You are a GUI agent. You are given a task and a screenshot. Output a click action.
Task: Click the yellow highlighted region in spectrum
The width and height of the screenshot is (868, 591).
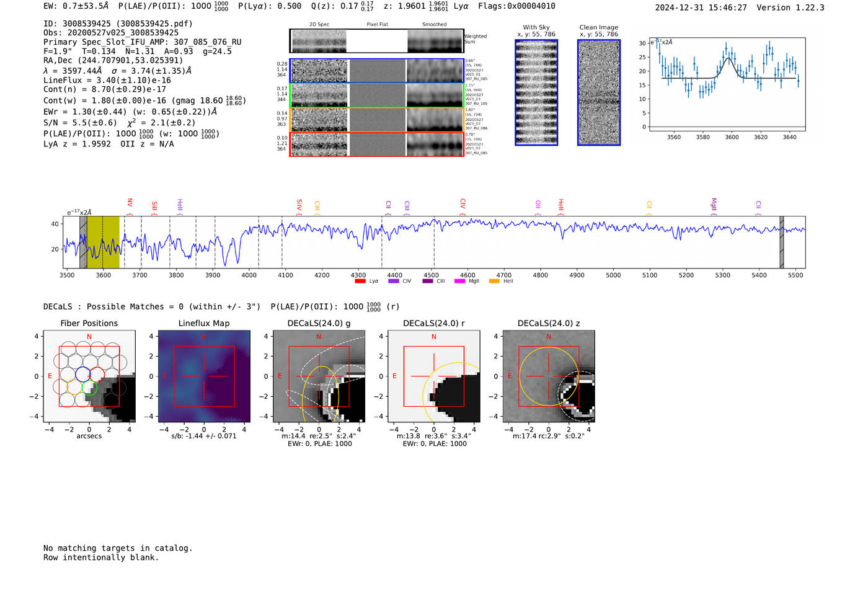pos(103,242)
